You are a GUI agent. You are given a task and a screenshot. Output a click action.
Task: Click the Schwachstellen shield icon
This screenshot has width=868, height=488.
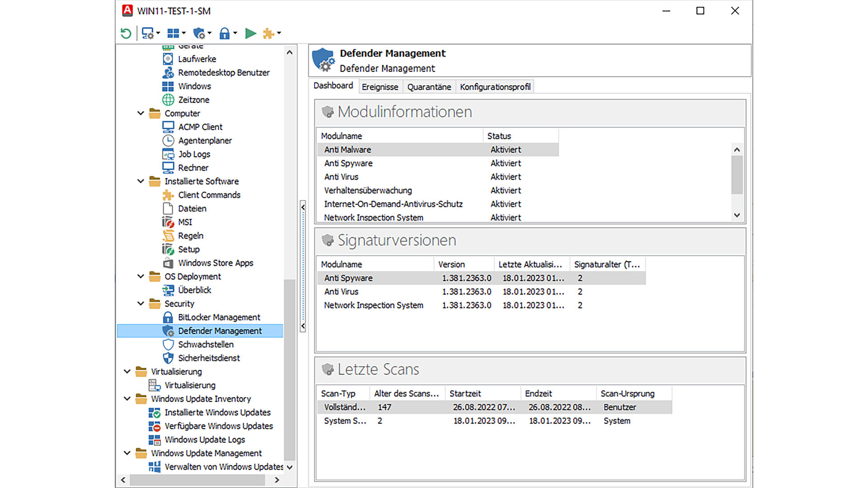pyautogui.click(x=168, y=344)
